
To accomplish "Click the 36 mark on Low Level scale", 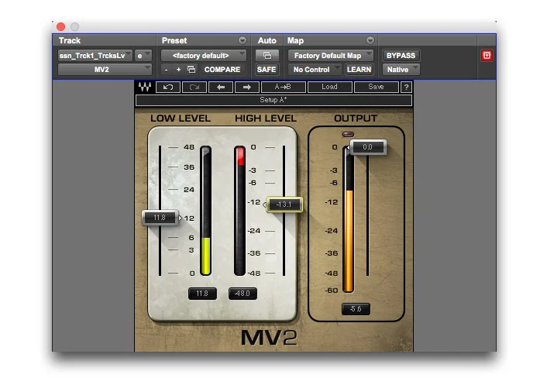I will pyautogui.click(x=189, y=167).
